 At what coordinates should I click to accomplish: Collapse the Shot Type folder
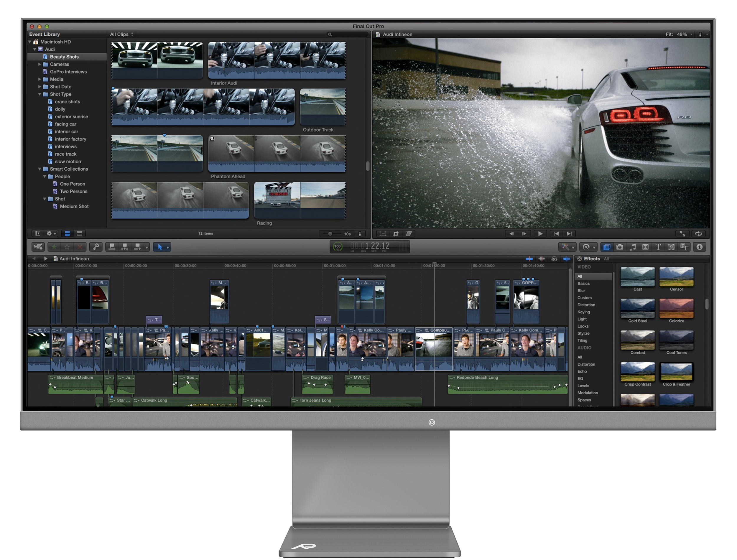coord(40,94)
